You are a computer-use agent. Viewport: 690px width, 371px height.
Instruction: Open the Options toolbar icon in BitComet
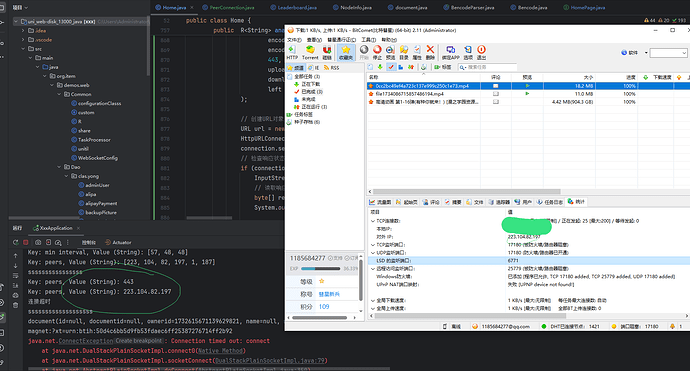coord(468,52)
